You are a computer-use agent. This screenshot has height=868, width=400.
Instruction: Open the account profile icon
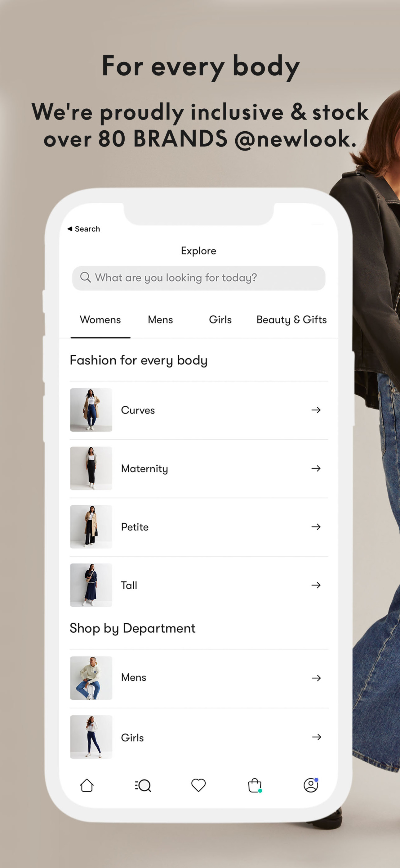click(311, 785)
